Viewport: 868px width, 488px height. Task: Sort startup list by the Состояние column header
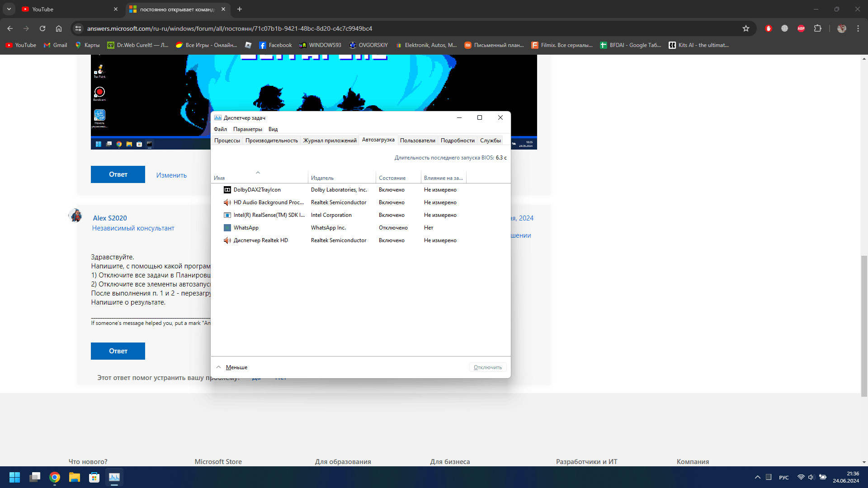point(392,178)
